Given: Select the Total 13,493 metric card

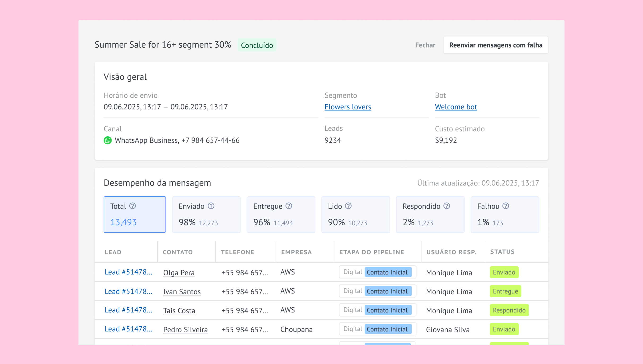Looking at the screenshot, I should tap(135, 215).
